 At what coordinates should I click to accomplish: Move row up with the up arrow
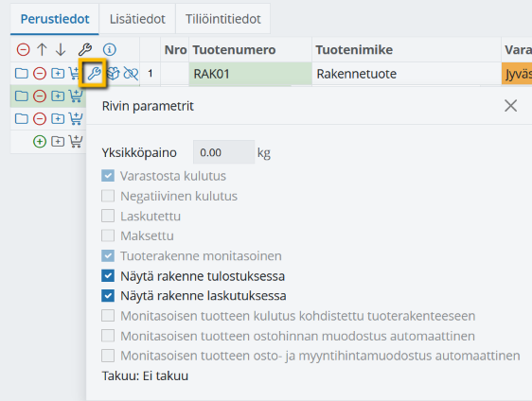click(x=42, y=49)
